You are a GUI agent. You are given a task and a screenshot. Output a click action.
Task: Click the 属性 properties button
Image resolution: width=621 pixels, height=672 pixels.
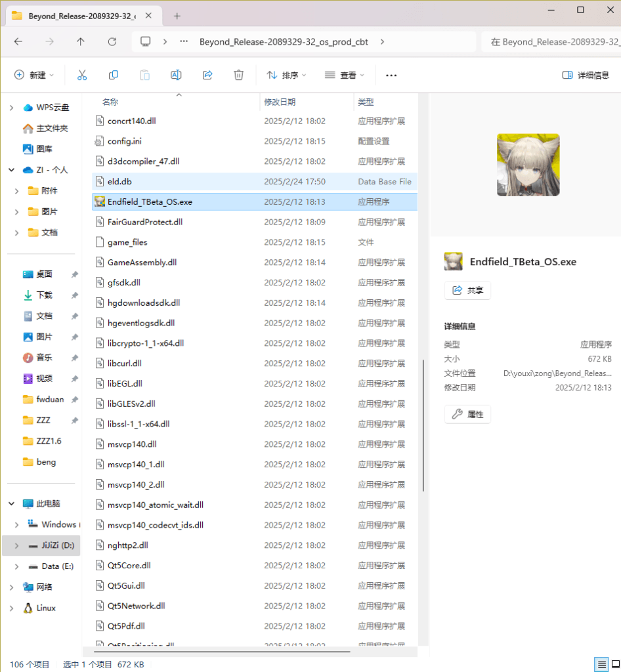click(x=467, y=414)
